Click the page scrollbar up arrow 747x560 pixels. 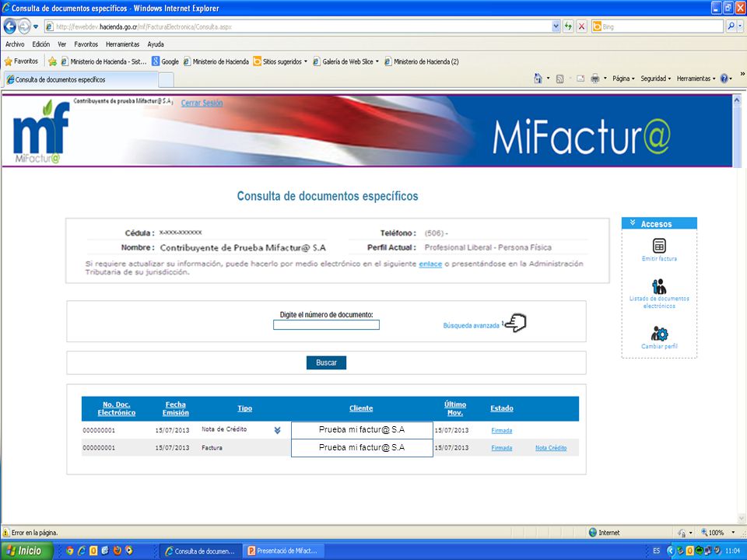point(738,100)
